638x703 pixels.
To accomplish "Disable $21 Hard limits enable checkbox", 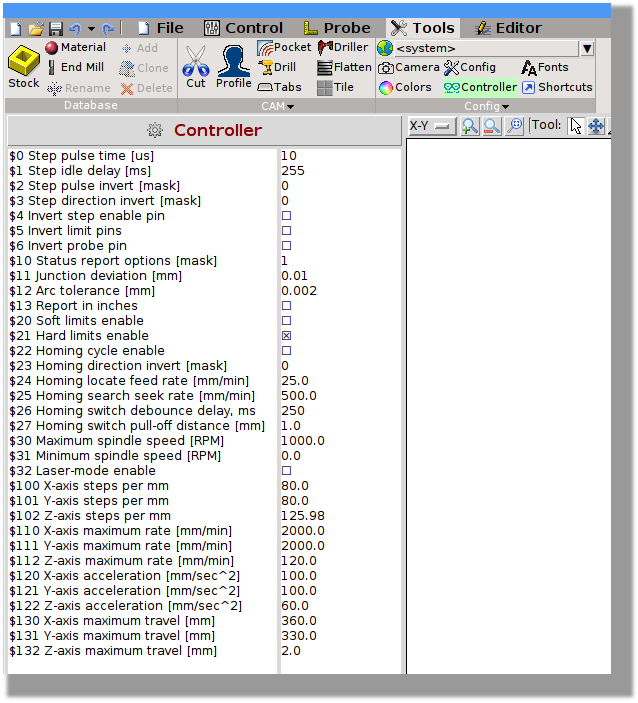I will pyautogui.click(x=286, y=335).
